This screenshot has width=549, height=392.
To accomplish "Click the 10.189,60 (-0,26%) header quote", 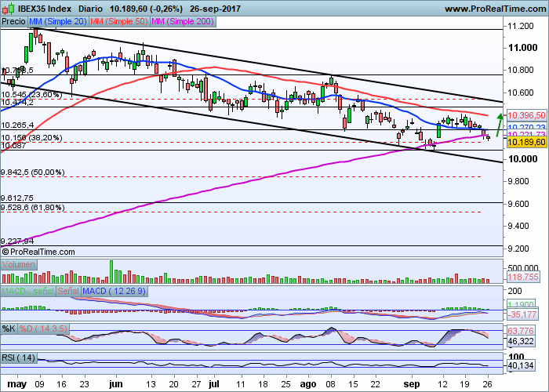I will (146, 9).
